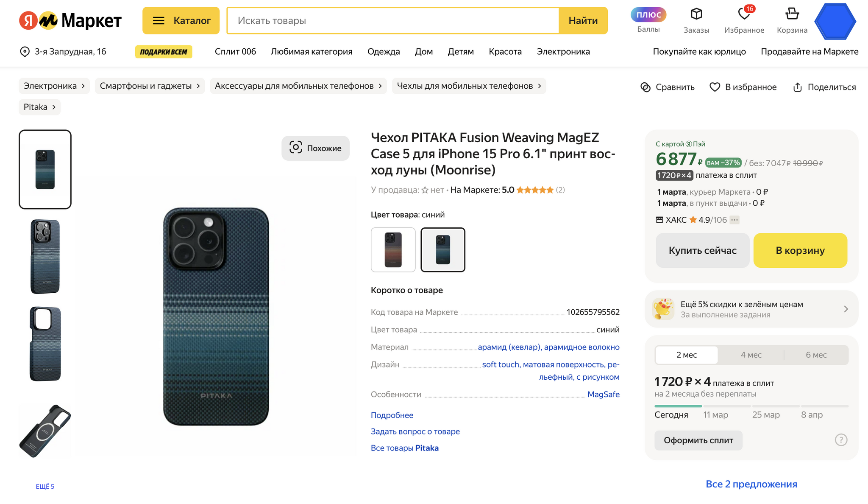
Task: Select the 2 мес split period
Action: [687, 355]
